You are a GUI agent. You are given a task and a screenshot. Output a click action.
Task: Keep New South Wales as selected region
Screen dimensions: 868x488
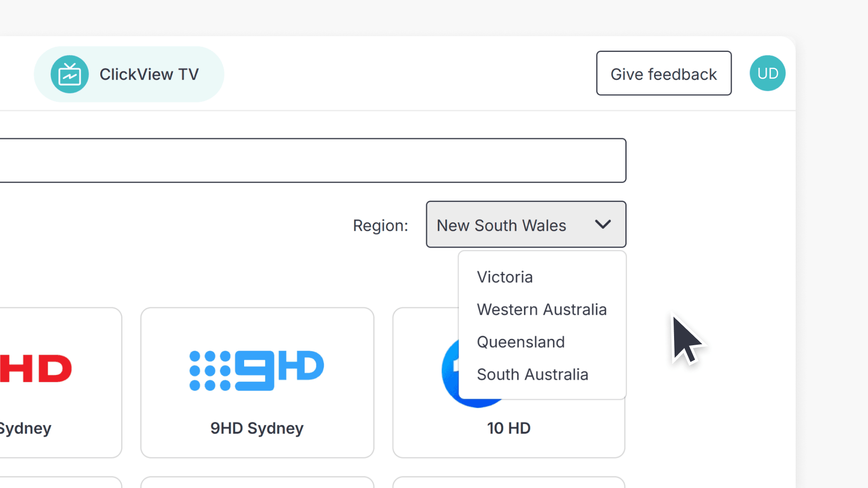[501, 225]
